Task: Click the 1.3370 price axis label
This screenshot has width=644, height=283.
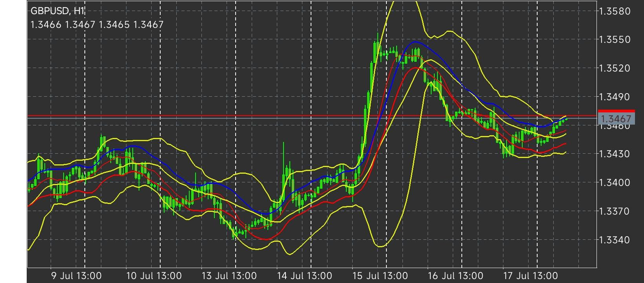Action: click(615, 211)
